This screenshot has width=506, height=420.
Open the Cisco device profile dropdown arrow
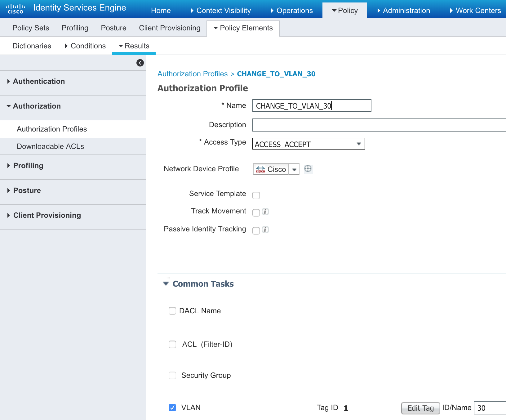pyautogui.click(x=294, y=169)
